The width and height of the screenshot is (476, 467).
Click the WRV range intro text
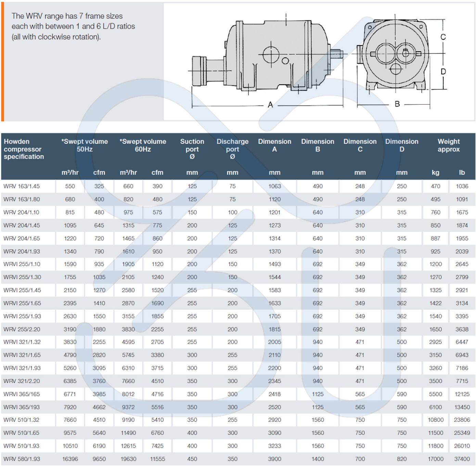pyautogui.click(x=73, y=26)
